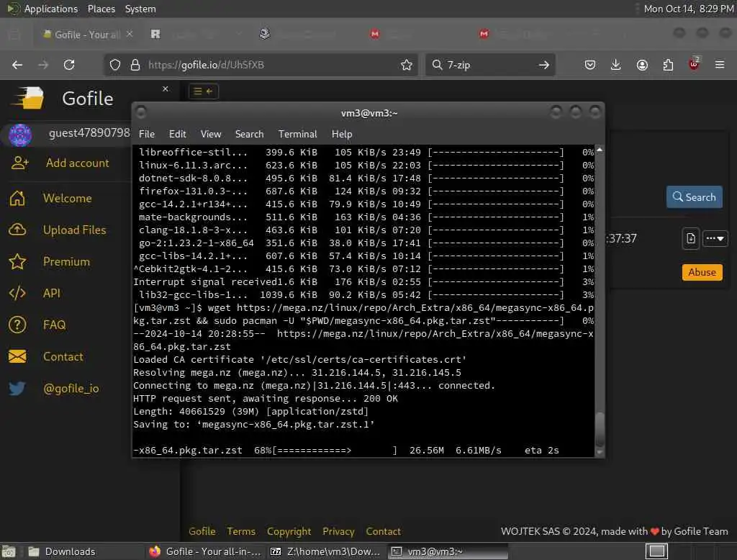The image size is (737, 560).
Task: Open the Contact sidebar entry
Action: click(x=63, y=357)
